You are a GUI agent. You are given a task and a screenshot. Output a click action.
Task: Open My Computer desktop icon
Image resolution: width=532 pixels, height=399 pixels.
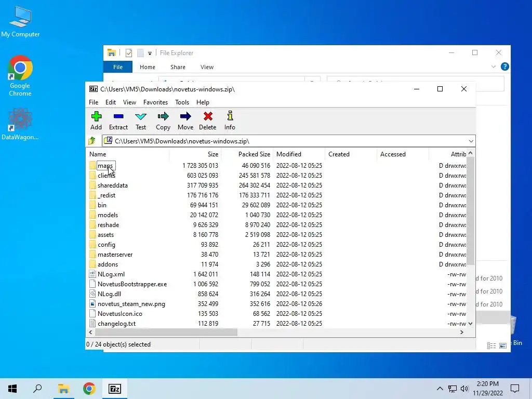tap(20, 21)
